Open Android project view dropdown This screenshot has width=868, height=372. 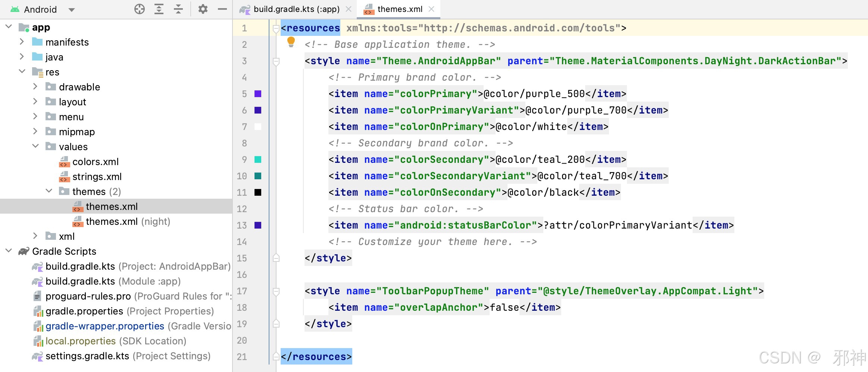click(72, 10)
